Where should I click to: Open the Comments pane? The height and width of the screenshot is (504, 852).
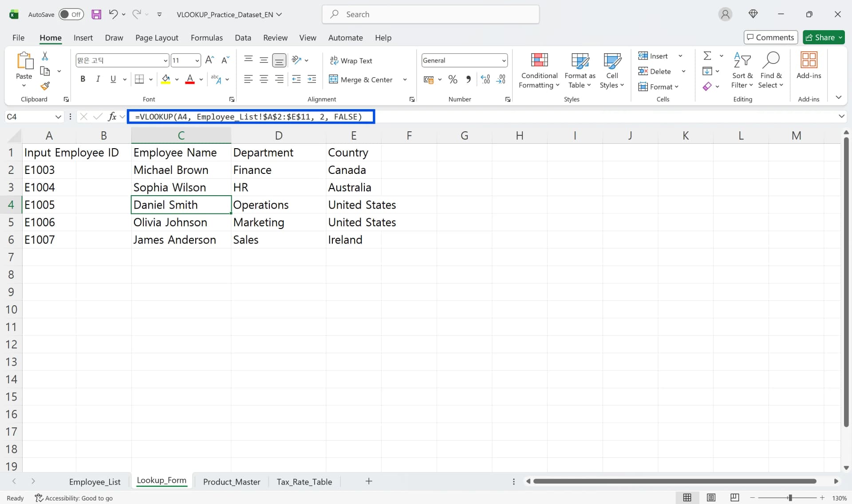771,37
